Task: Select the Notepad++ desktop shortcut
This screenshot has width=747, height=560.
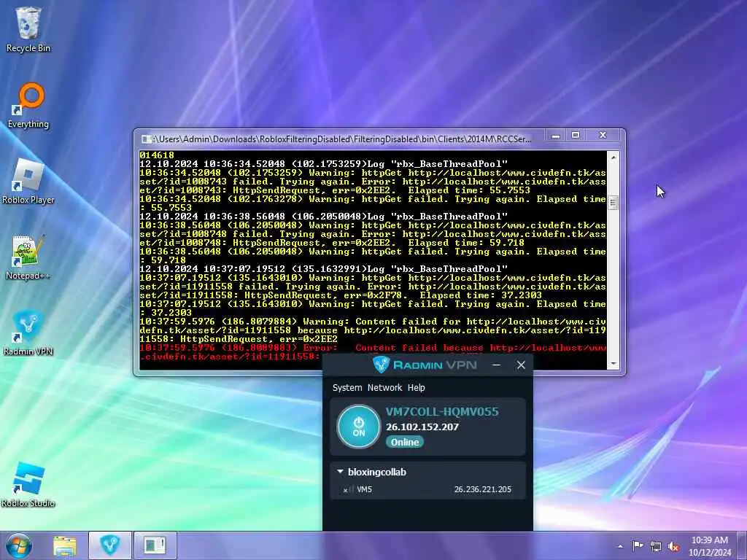Action: click(28, 257)
